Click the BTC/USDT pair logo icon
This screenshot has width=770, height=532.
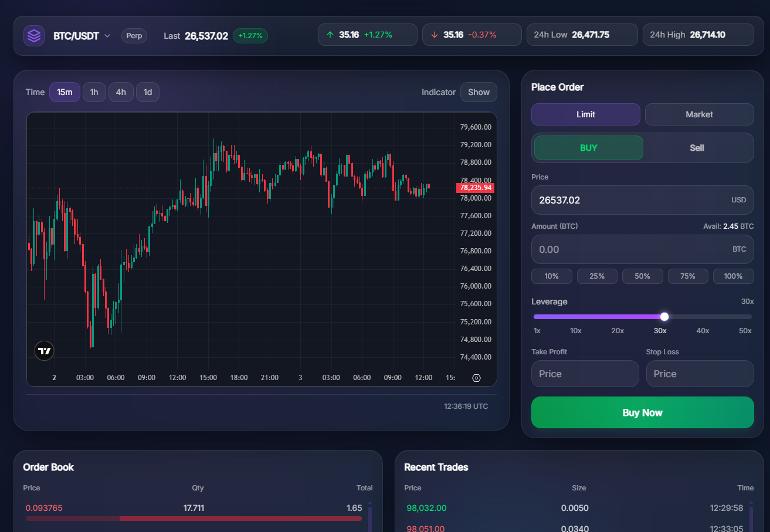[34, 35]
